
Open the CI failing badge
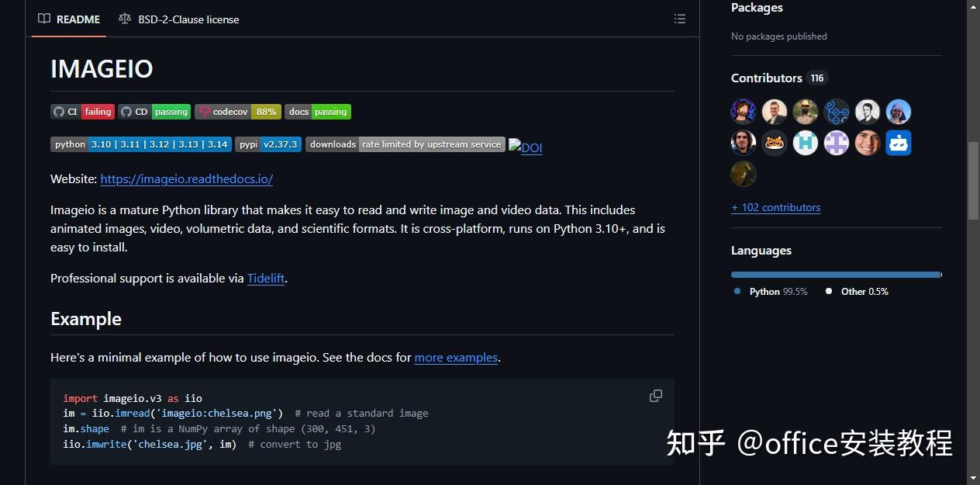(x=82, y=112)
